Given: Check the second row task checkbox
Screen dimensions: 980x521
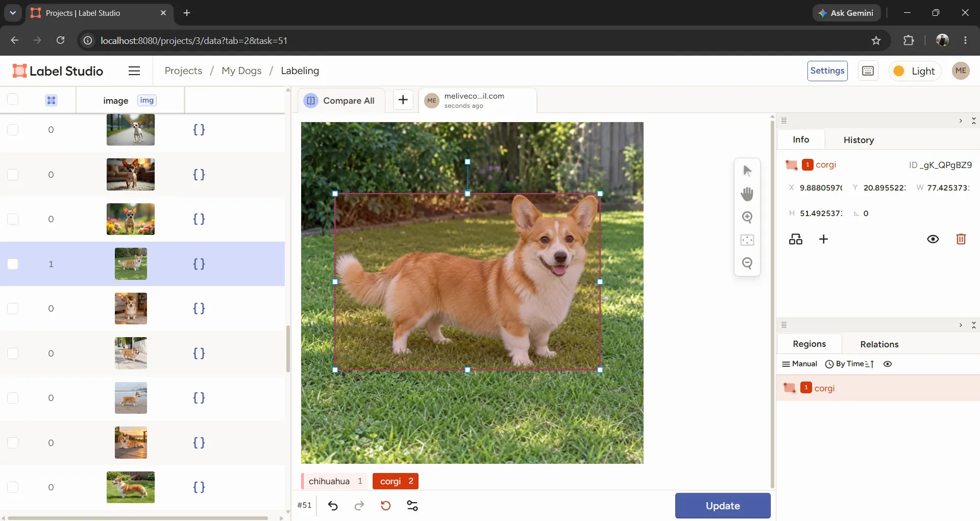Looking at the screenshot, I should pos(13,175).
